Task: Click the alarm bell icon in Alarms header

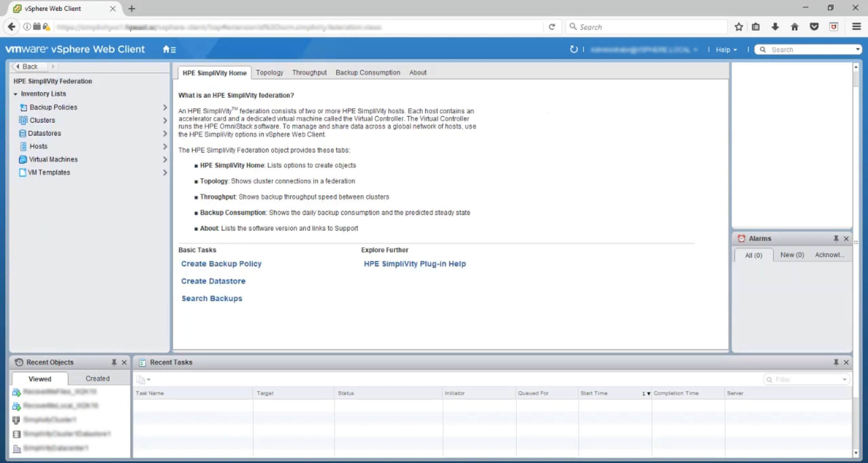Action: click(x=741, y=238)
